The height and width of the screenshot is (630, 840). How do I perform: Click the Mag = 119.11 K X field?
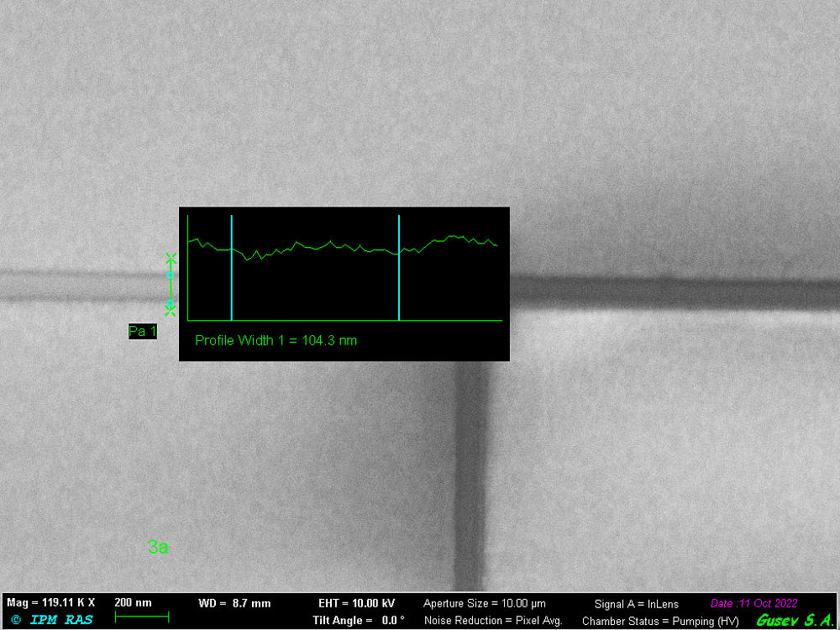click(x=51, y=603)
